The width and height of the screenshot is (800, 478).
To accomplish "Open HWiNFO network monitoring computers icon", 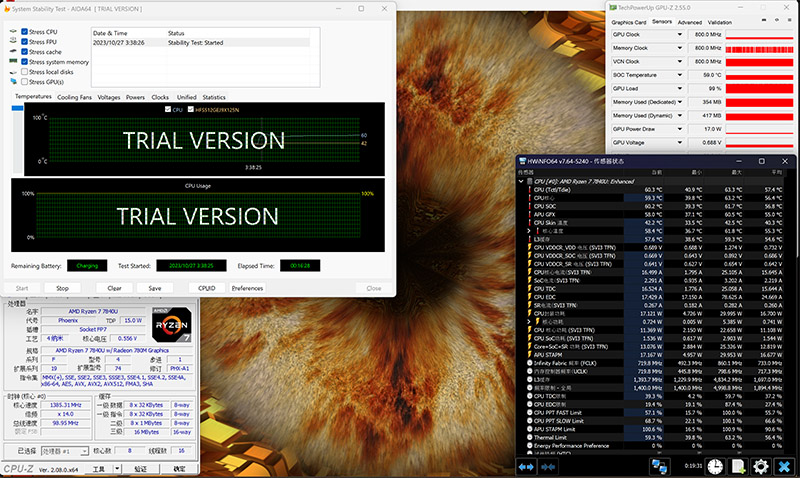I will click(659, 466).
